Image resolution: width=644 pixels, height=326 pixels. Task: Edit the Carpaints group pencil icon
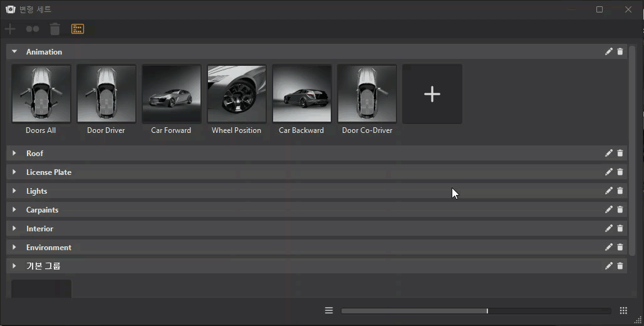click(x=609, y=209)
